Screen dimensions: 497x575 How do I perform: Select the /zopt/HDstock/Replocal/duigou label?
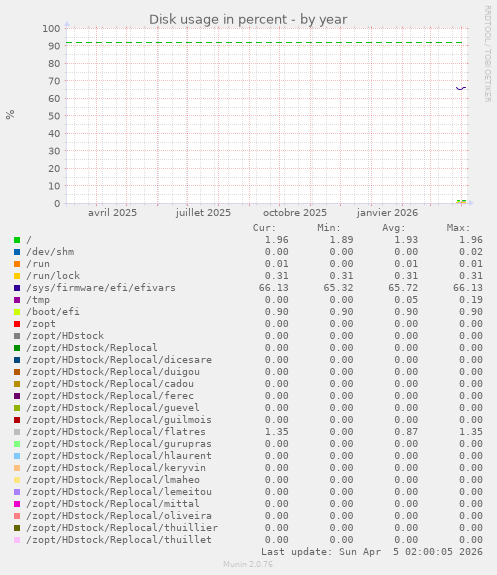tap(113, 372)
